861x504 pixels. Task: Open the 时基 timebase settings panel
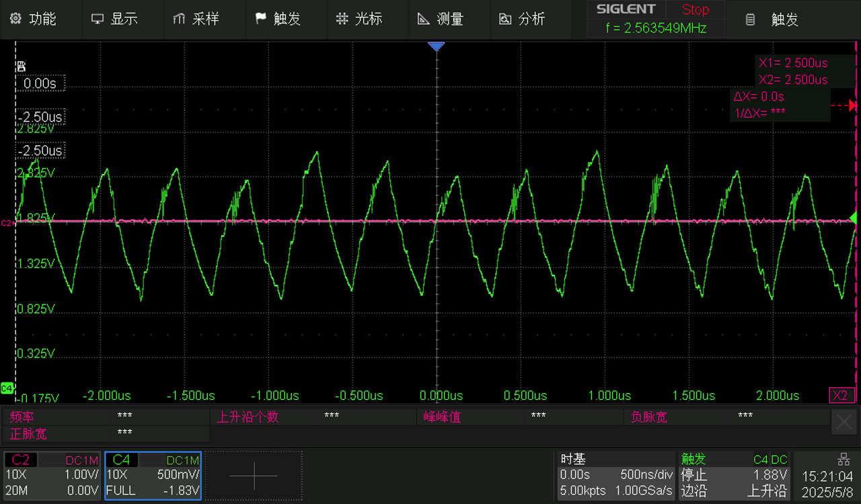[615, 475]
